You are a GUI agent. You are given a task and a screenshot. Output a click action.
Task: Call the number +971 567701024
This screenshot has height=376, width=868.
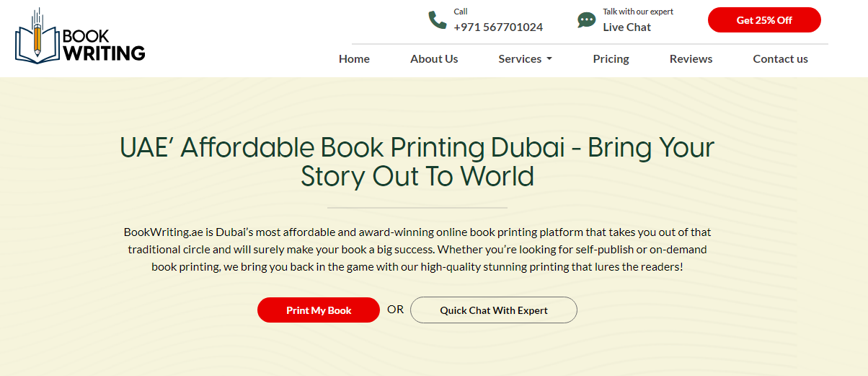[498, 27]
